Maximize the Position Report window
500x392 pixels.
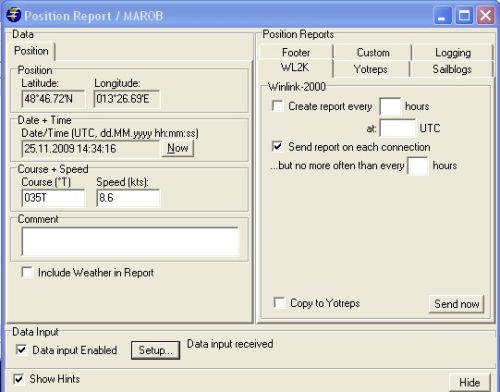point(464,16)
